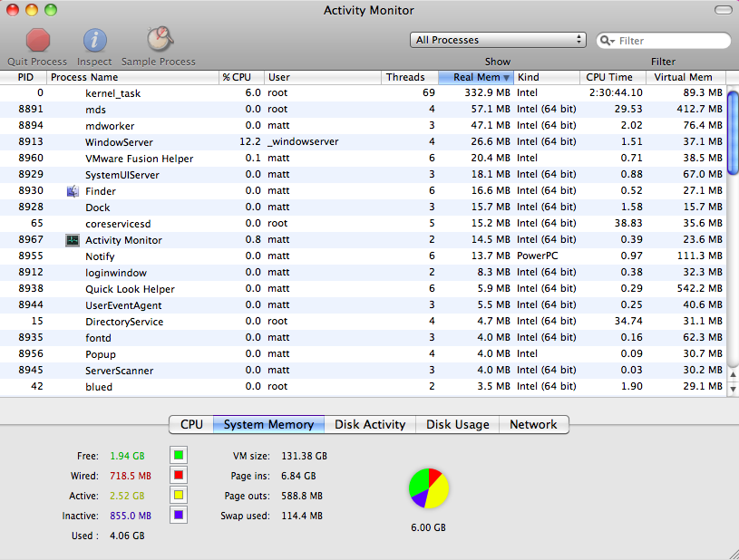Click the search magnifier in Filter field
The width and height of the screenshot is (739, 560).
tap(607, 41)
